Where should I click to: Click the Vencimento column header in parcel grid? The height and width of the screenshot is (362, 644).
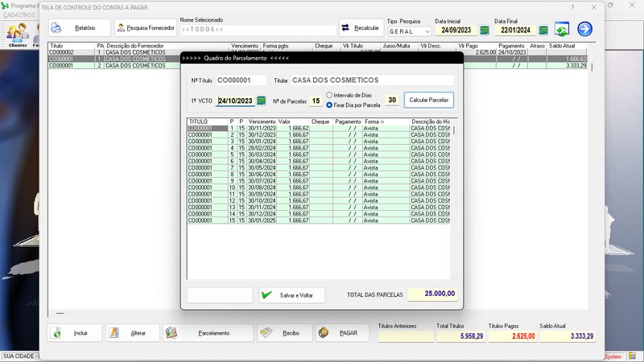(262, 121)
